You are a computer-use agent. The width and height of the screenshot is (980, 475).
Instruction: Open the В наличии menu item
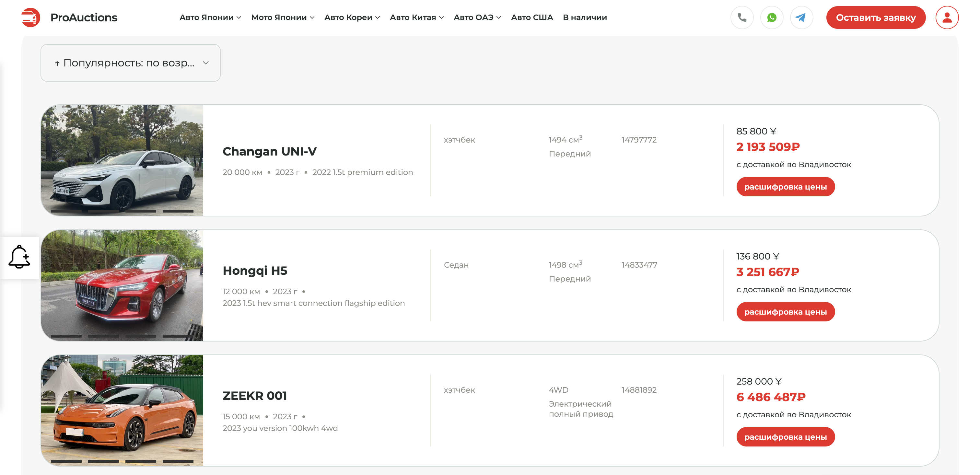click(585, 17)
